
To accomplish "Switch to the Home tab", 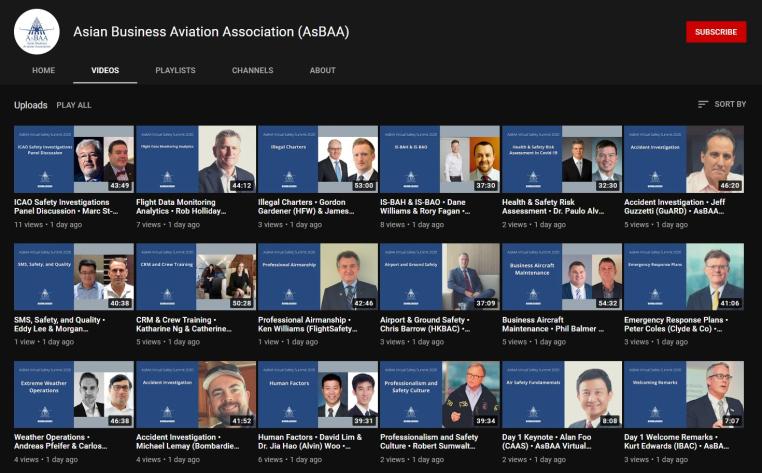I will point(43,71).
